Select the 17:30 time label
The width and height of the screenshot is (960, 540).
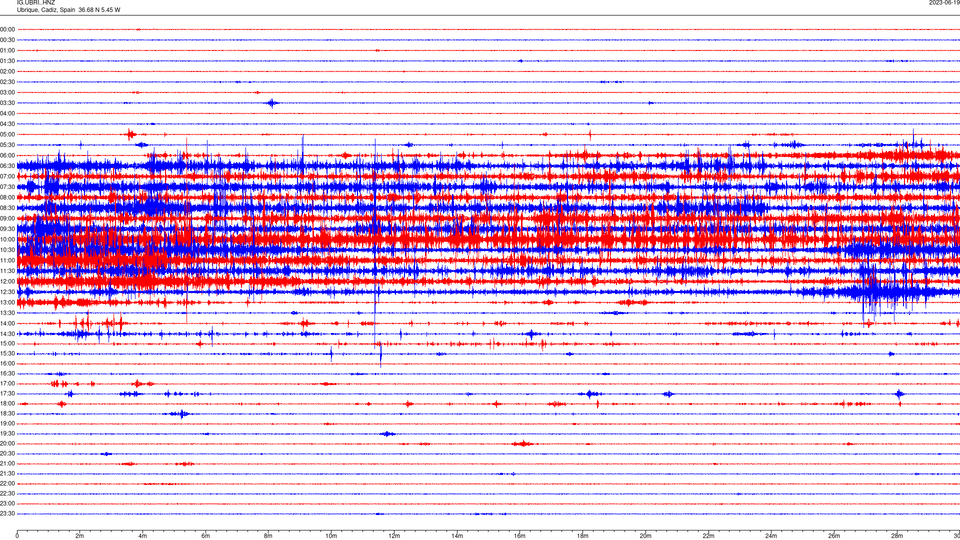point(7,394)
